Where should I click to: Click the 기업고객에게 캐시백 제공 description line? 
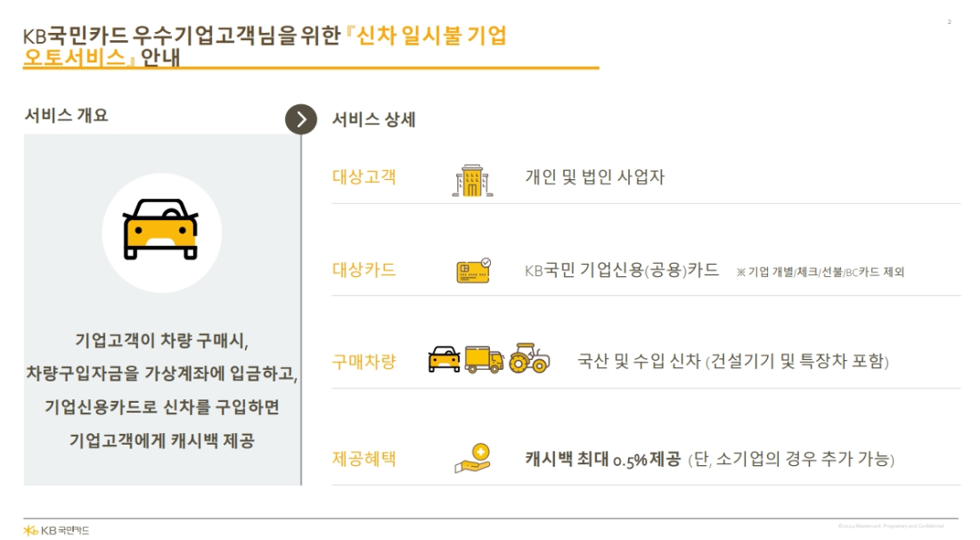pyautogui.click(x=162, y=440)
